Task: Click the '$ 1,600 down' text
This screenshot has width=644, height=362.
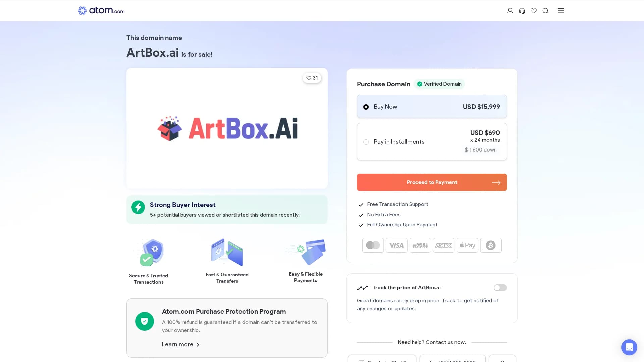Action: 481,150
